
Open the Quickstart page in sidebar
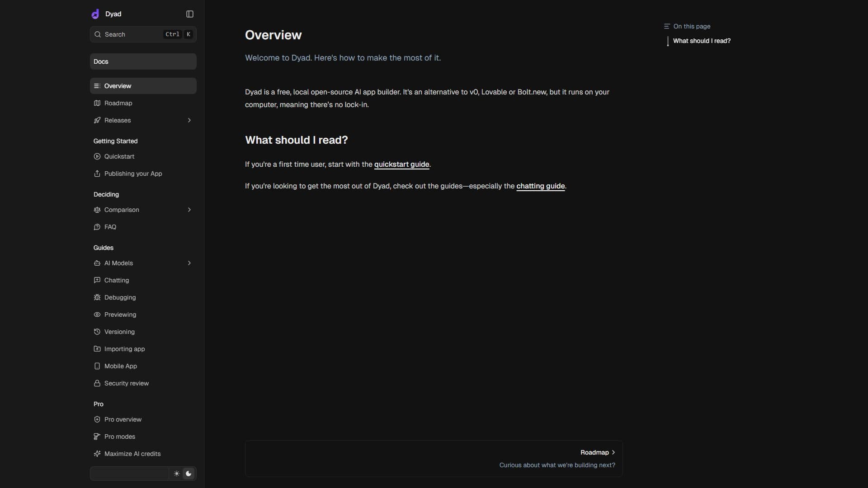pyautogui.click(x=143, y=156)
